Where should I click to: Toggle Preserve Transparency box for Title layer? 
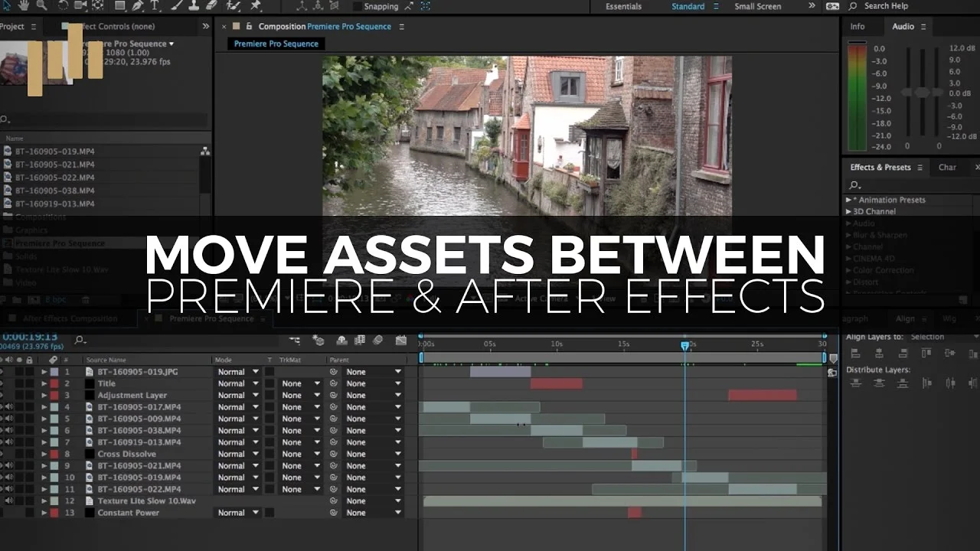tap(269, 383)
